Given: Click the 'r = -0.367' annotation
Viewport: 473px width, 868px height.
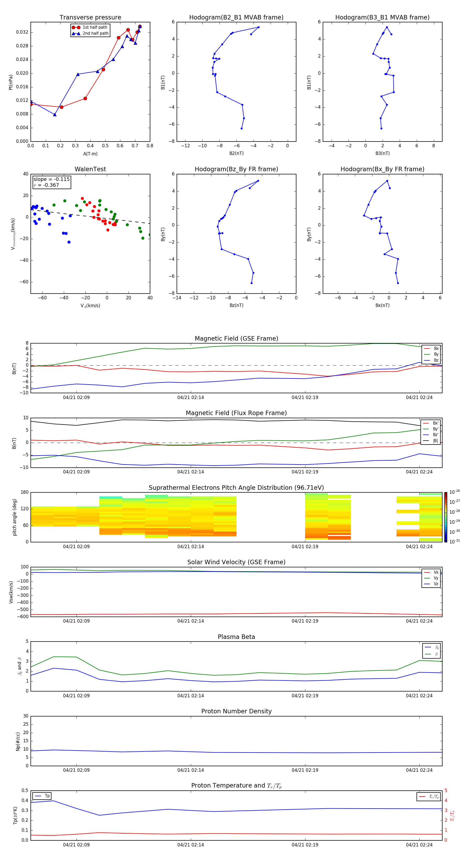Looking at the screenshot, I should click(47, 185).
